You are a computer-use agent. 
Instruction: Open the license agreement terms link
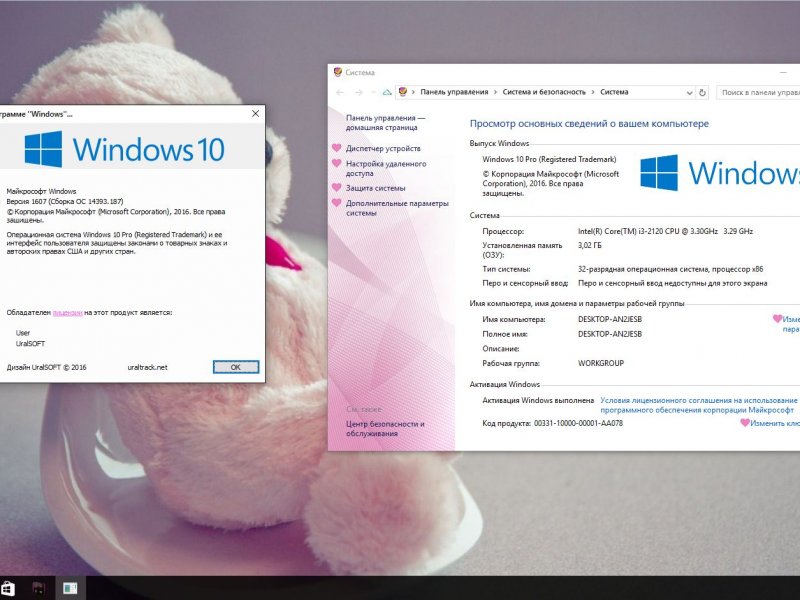pos(698,405)
